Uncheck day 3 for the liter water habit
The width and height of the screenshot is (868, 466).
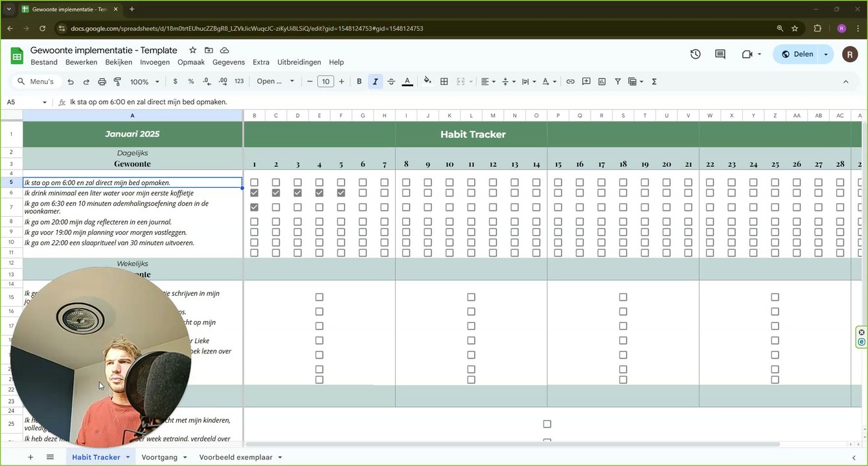pos(298,193)
